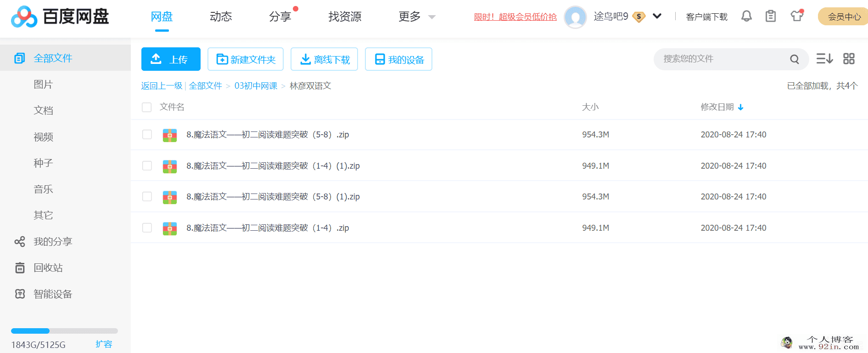Click 1843G/5125G storage text
868x353 pixels.
pyautogui.click(x=39, y=345)
